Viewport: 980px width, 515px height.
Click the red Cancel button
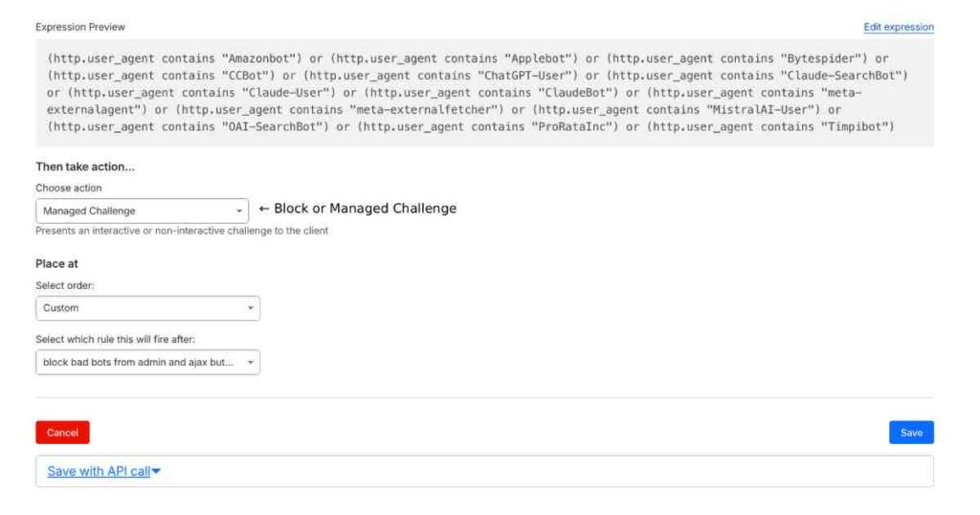click(62, 433)
